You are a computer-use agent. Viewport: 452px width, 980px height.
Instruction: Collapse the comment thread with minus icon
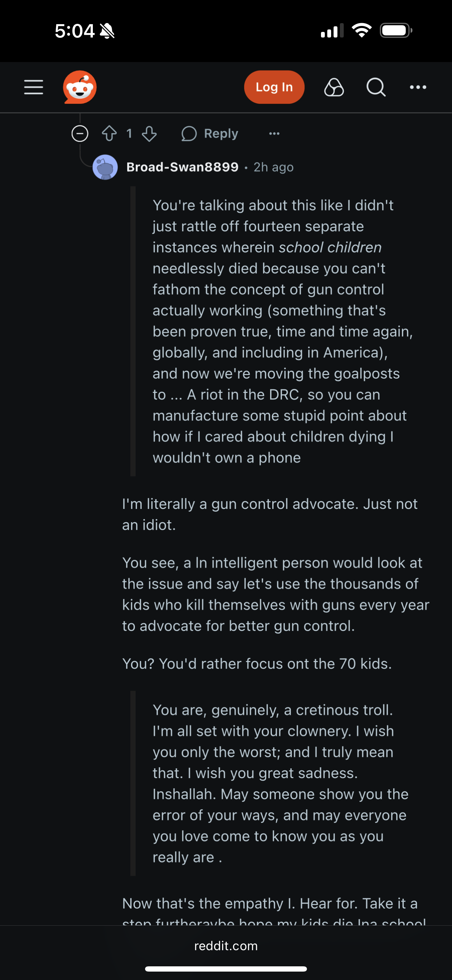pyautogui.click(x=80, y=134)
